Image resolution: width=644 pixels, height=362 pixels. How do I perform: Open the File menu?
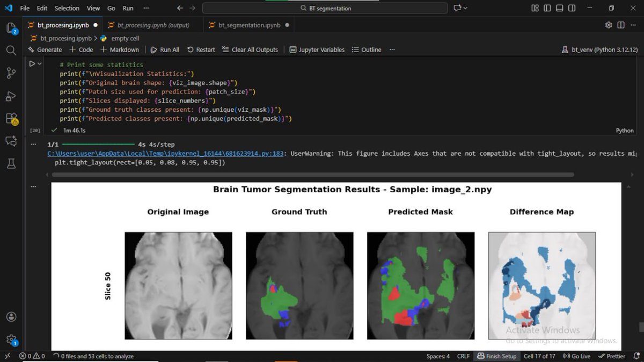click(25, 8)
